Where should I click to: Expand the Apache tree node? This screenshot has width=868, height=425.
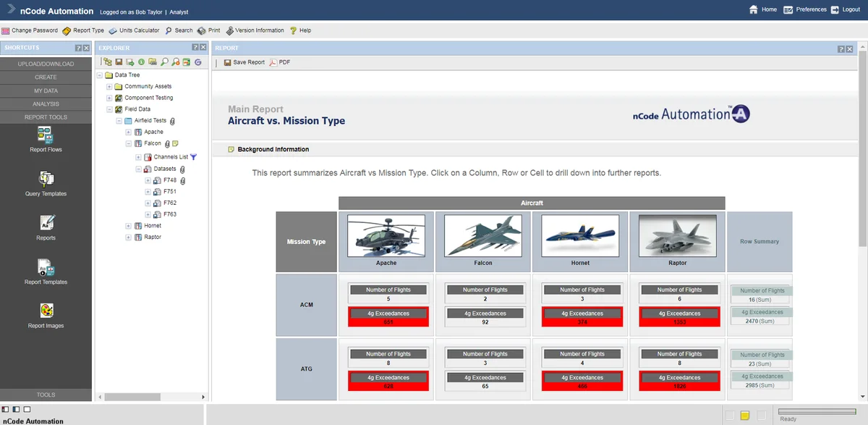pyautogui.click(x=128, y=132)
